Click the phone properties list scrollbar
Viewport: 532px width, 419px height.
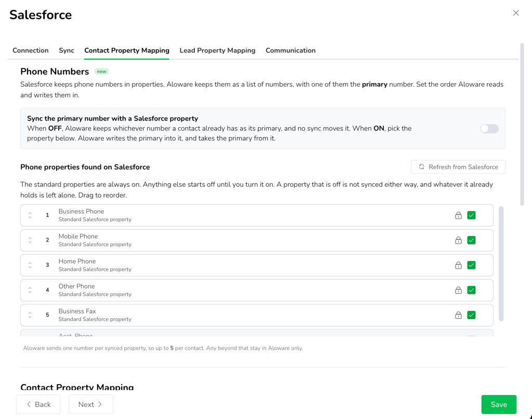[501, 263]
